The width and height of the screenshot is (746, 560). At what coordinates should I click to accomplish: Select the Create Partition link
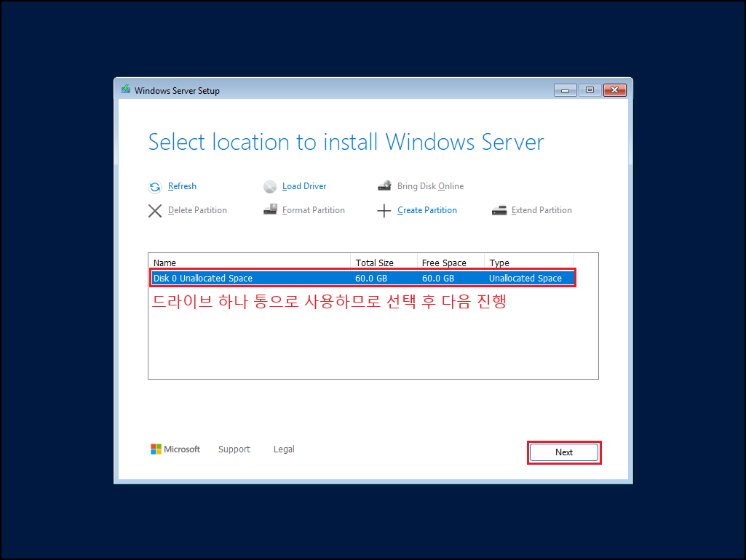tap(426, 210)
